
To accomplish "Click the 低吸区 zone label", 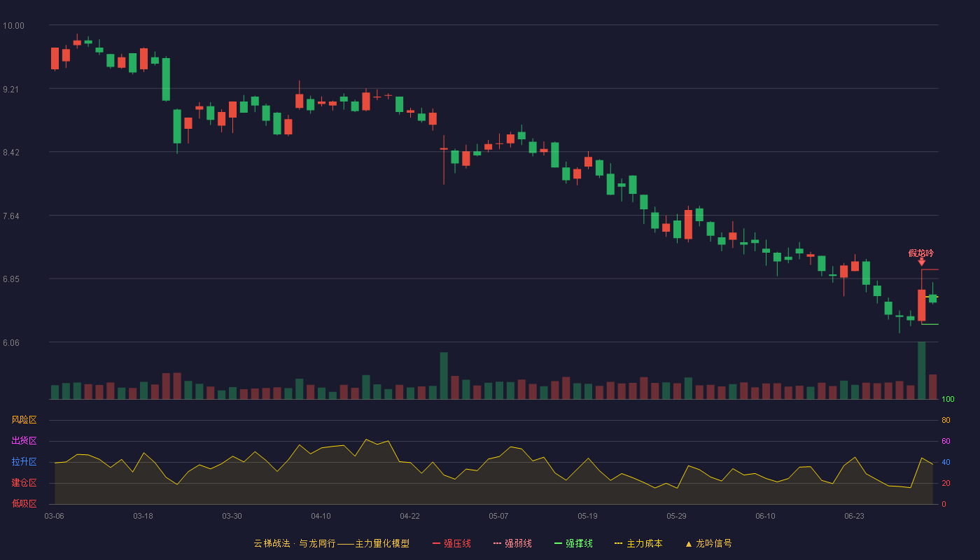I will 24,503.
